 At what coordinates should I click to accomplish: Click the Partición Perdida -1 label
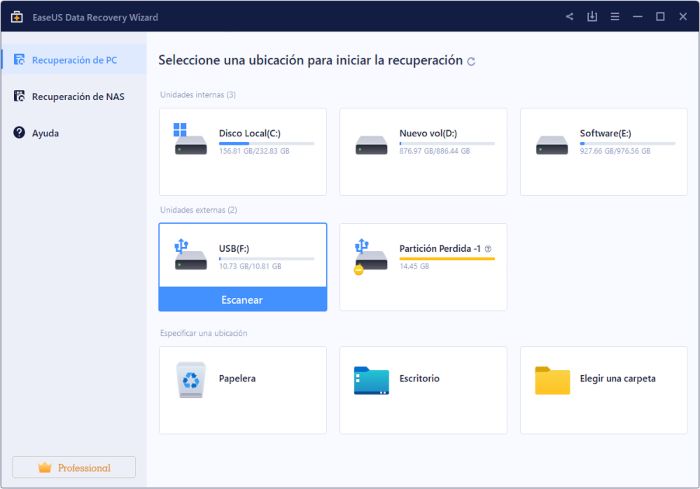coord(440,248)
